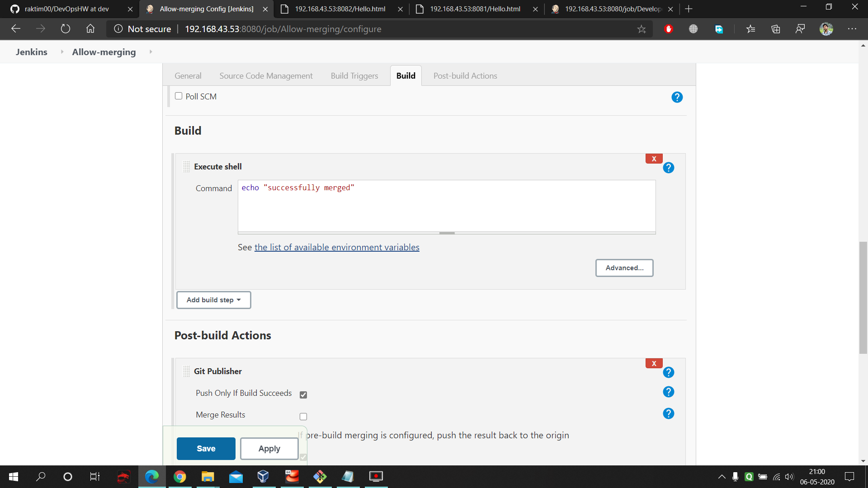Open help for Execute shell step
Screen dimensions: 868x488
coord(668,168)
